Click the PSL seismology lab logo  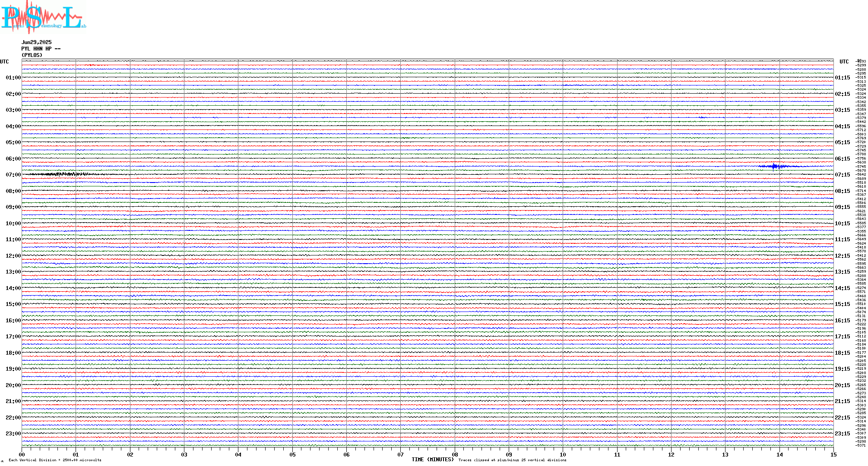click(43, 17)
